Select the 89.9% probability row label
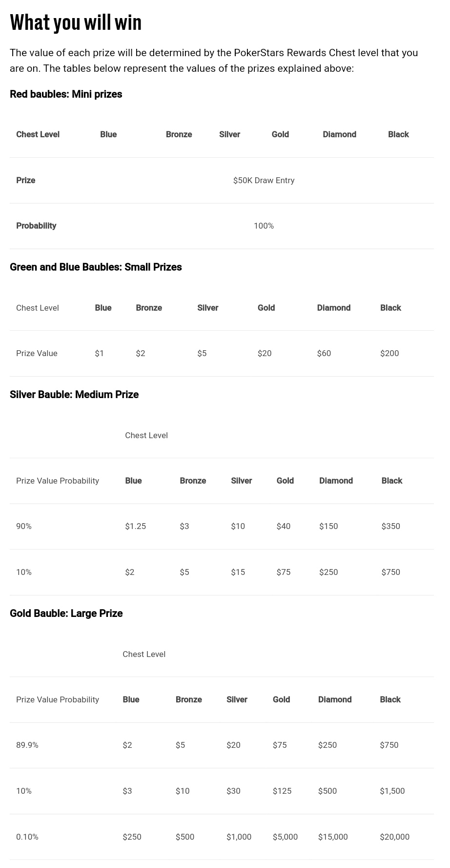This screenshot has height=868, width=450. pos(27,745)
